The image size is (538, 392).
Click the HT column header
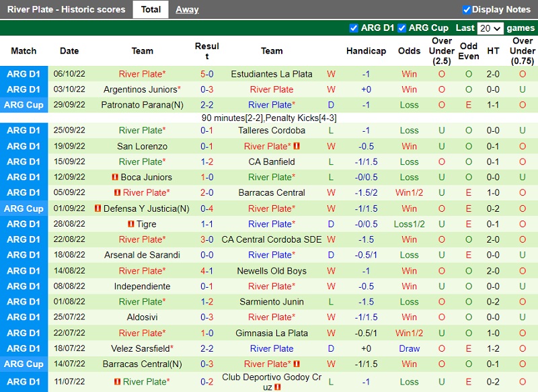point(493,50)
